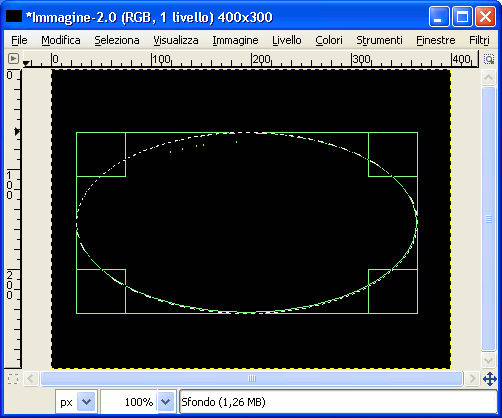Open the Filtri menu

479,40
